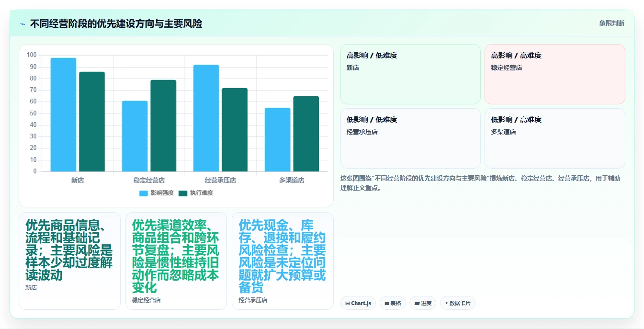Image resolution: width=644 pixels, height=329 pixels.
Task: Click the sparkle icon on the 数据卡片 chip
Action: click(447, 303)
